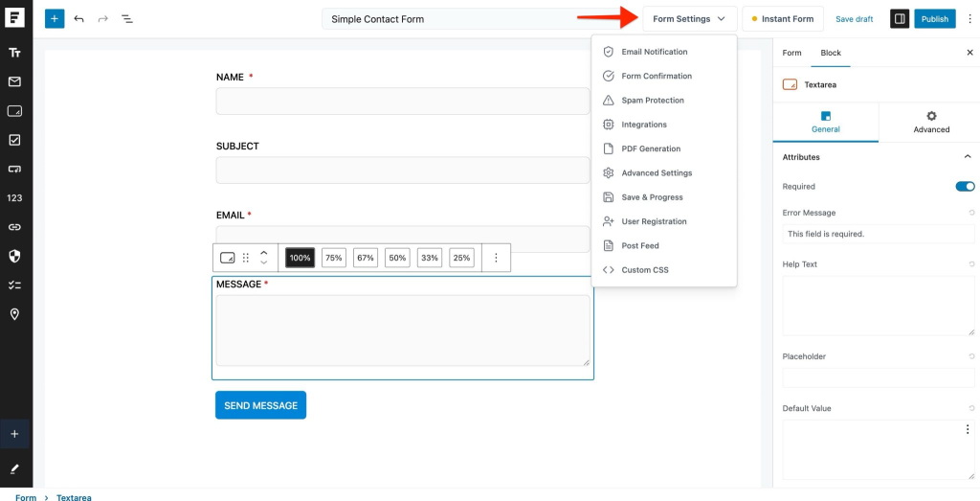Add the checklist field from the sidebar

click(x=14, y=285)
